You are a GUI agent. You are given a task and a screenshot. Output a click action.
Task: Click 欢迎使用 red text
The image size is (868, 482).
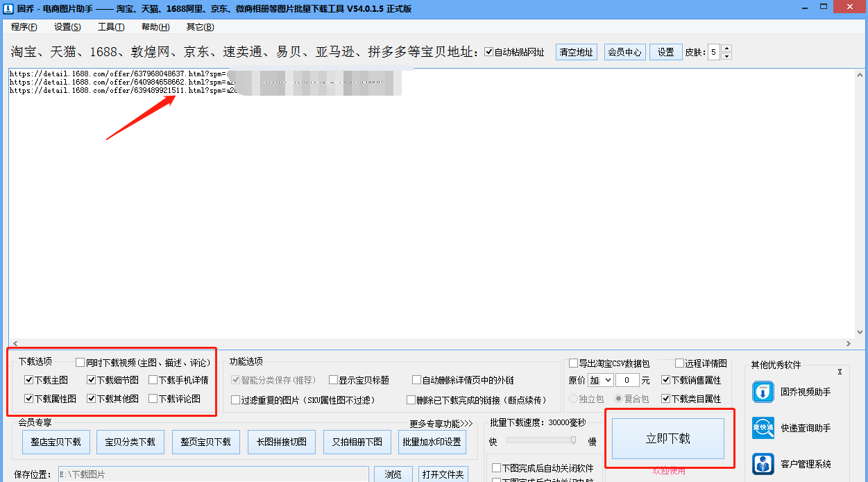(x=669, y=470)
